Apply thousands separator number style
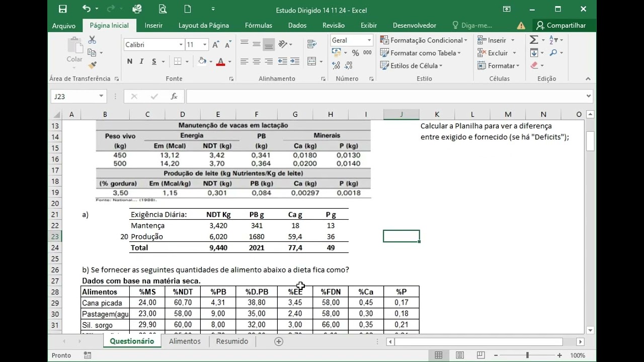The width and height of the screenshot is (644, 362). [x=367, y=53]
